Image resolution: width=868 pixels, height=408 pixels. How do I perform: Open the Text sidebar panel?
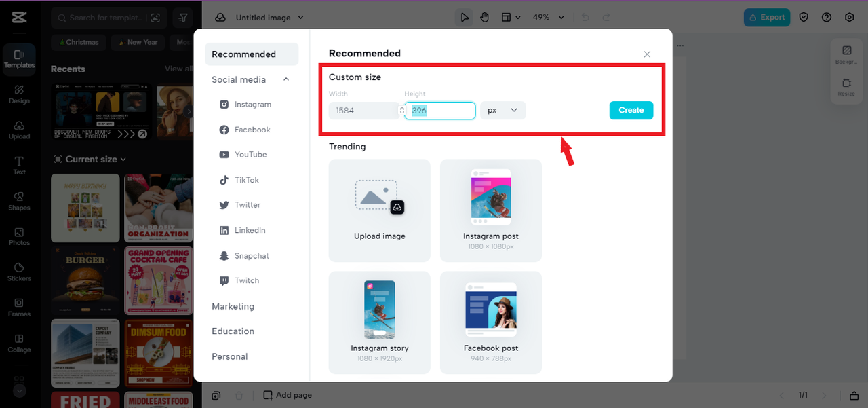pos(19,166)
